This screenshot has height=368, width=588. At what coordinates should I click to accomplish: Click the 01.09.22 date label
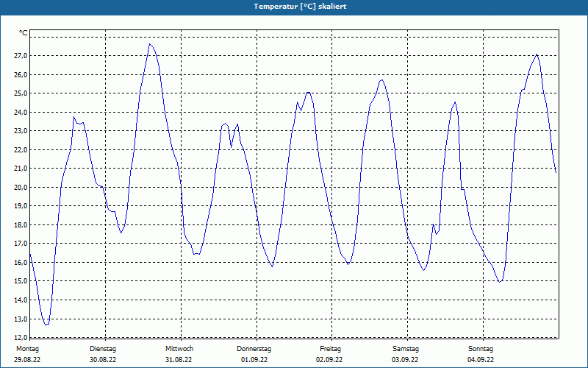pyautogui.click(x=254, y=360)
